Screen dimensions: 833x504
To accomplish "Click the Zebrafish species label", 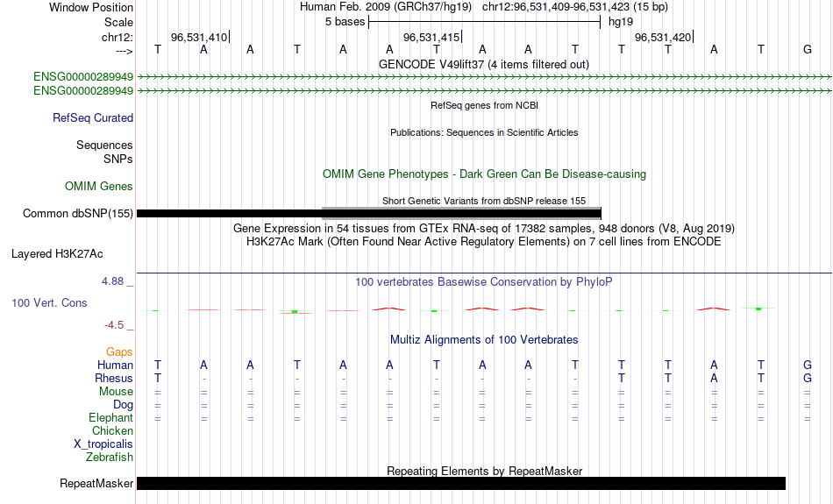I will click(110, 458).
